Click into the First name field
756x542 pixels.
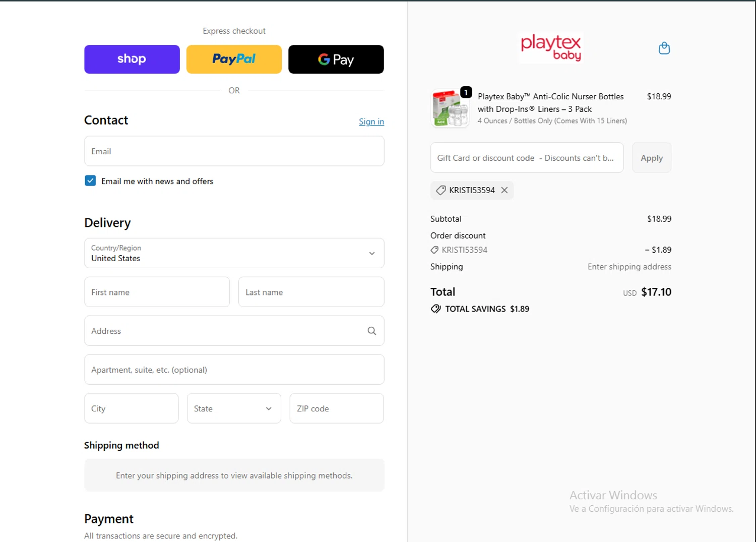click(157, 292)
